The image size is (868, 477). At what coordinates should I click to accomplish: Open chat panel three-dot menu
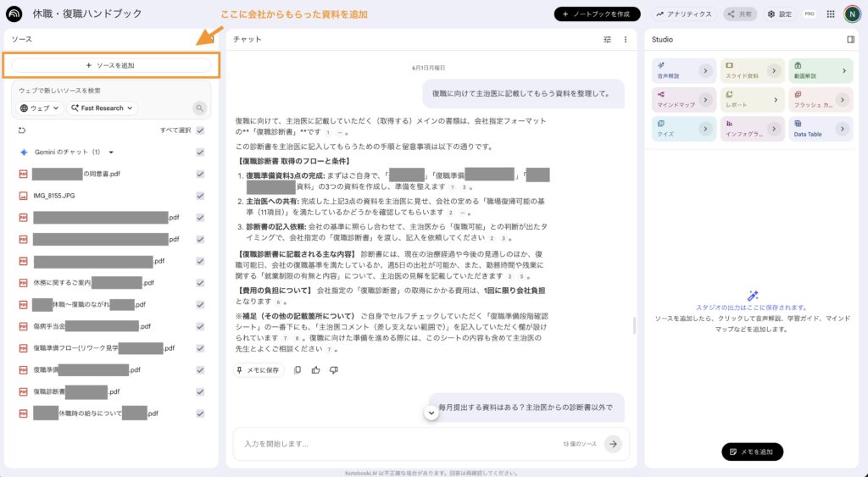[626, 39]
